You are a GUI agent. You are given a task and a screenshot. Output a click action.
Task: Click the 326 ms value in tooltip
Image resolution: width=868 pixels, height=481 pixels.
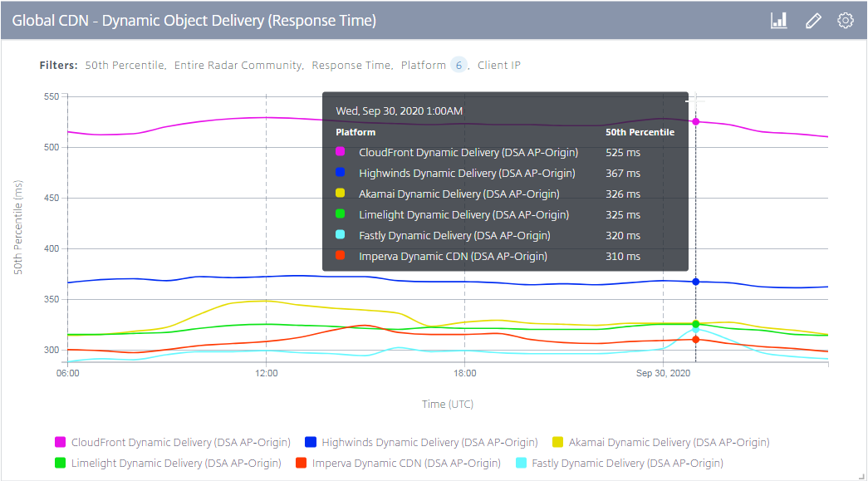(x=623, y=194)
